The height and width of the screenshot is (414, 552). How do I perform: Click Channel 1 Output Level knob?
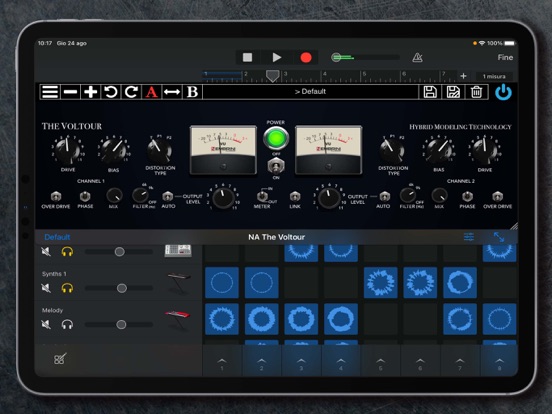click(223, 198)
